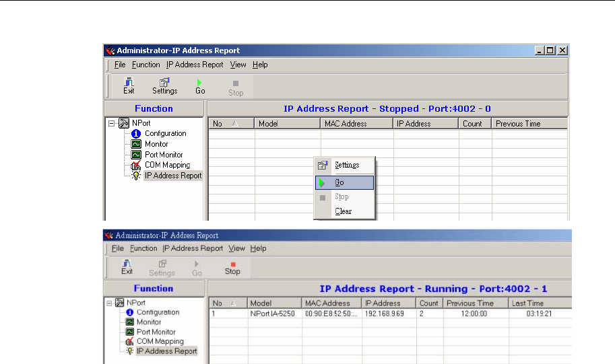This screenshot has height=364, width=615.
Task: Sort by No column in lower table
Action: tap(228, 303)
